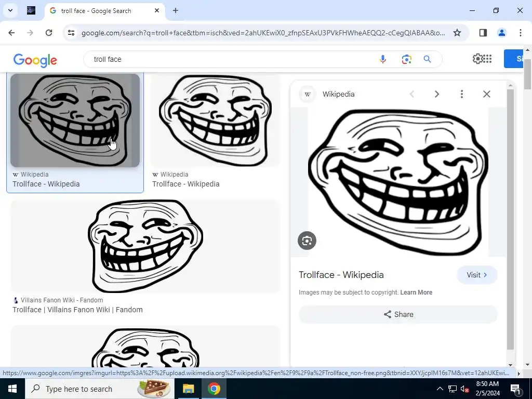532x399 pixels.
Task: Open Chrome three-dot menu
Action: (520, 33)
